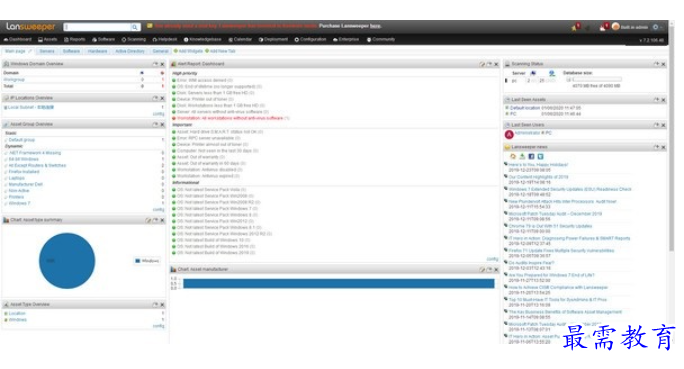Image resolution: width=684 pixels, height=369 pixels.
Task: Open the Knowledgebase menu
Action: [x=202, y=39]
